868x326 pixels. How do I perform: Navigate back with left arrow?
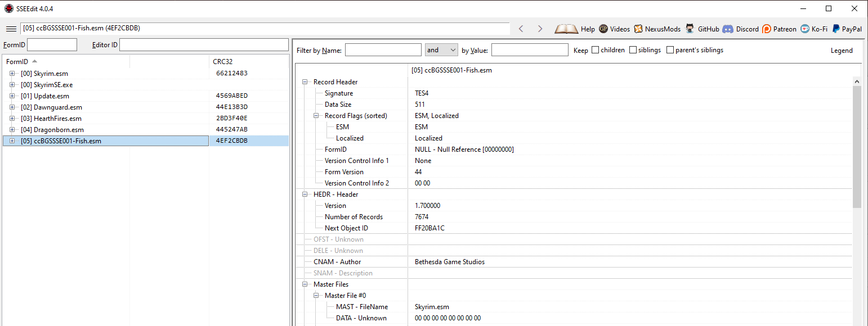(x=521, y=29)
